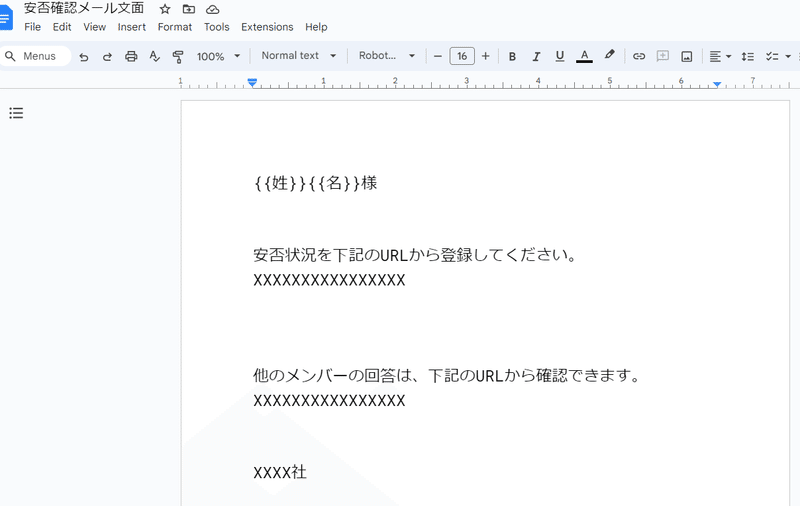Undo the last action
800x506 pixels.
[x=84, y=57]
